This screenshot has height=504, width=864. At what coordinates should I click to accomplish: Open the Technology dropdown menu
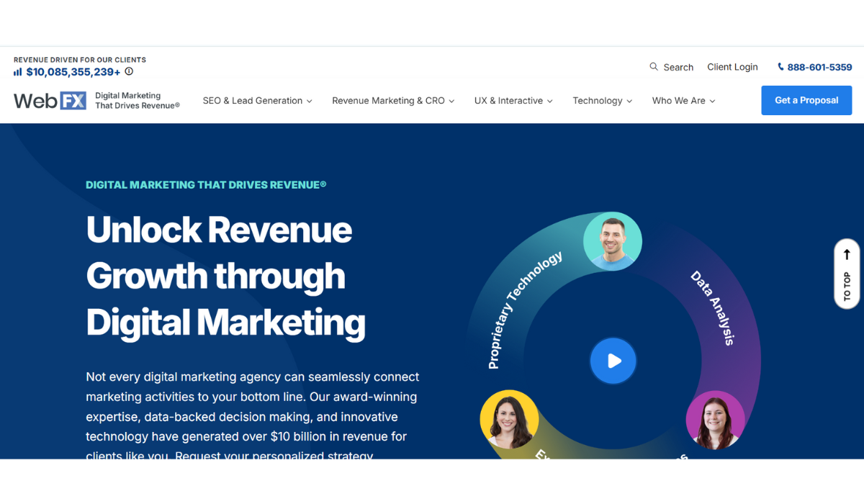click(602, 101)
